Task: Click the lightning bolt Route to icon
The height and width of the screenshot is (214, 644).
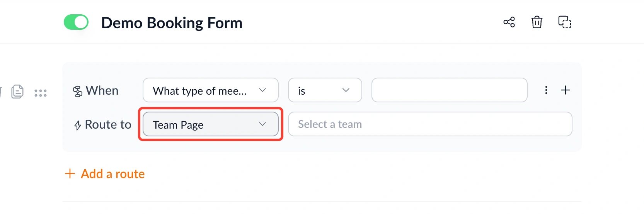Action: [x=78, y=125]
